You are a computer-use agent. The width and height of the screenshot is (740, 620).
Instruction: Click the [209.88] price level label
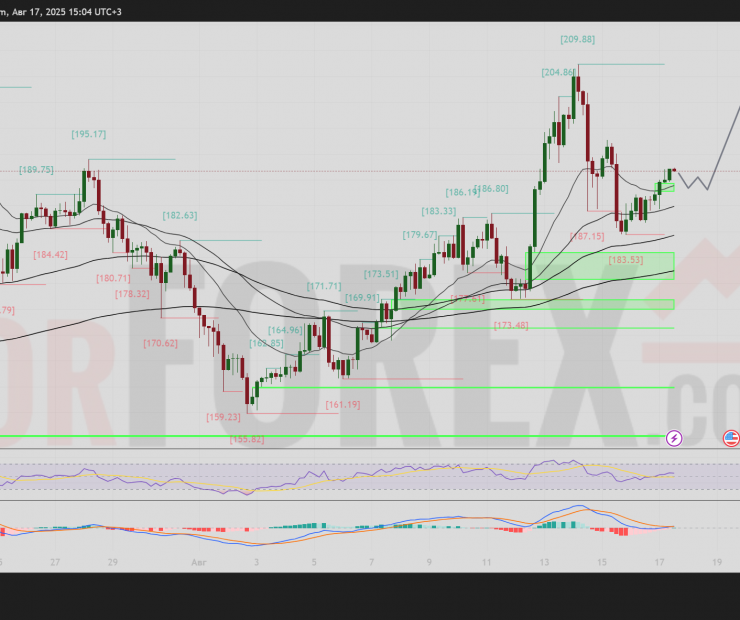pyautogui.click(x=578, y=39)
